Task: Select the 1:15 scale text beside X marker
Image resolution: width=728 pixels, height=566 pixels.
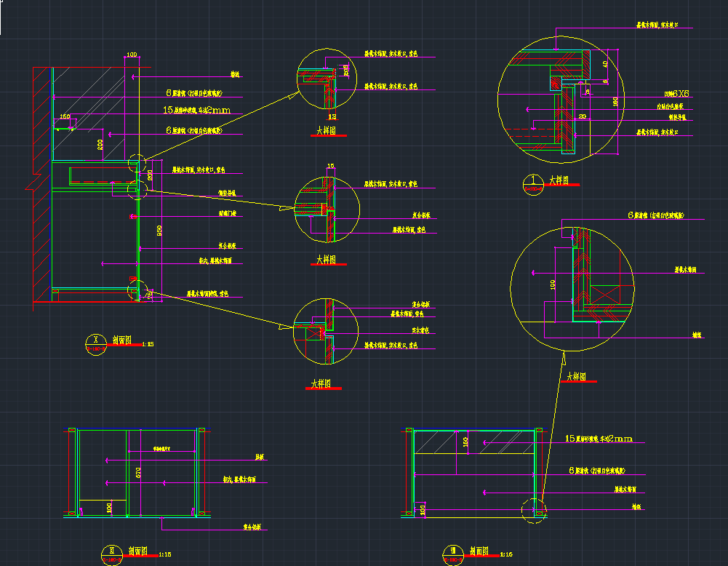Action: click(x=148, y=344)
